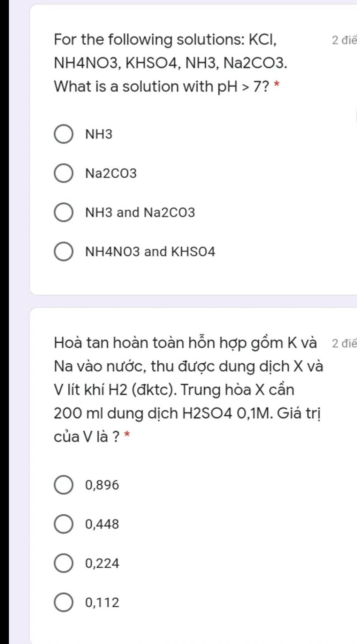
Task: Click the 0,112 answer label
Action: pos(102,603)
